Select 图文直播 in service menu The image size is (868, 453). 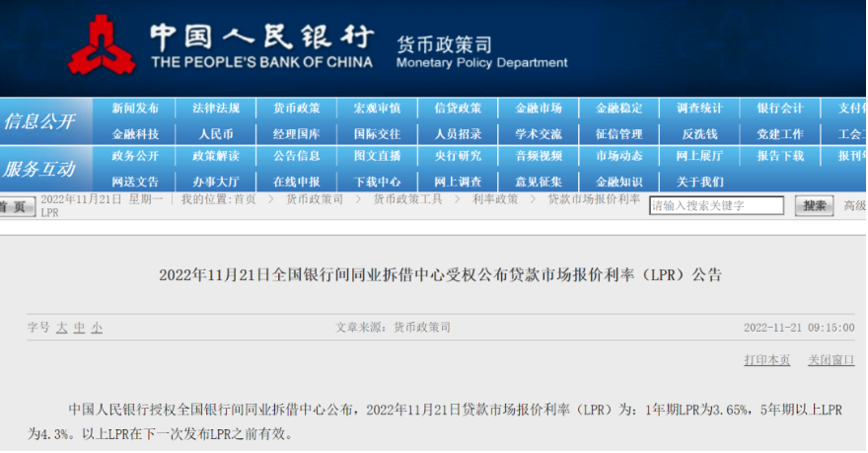pyautogui.click(x=377, y=156)
